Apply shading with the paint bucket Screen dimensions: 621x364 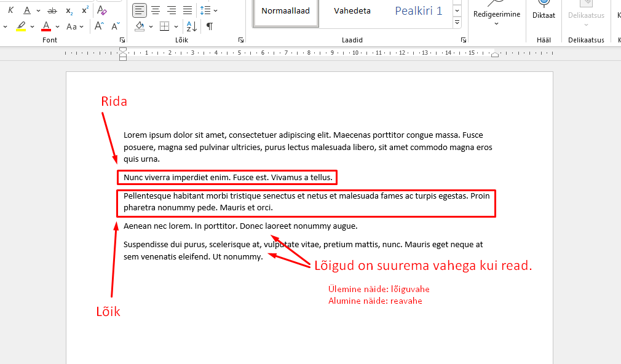140,26
